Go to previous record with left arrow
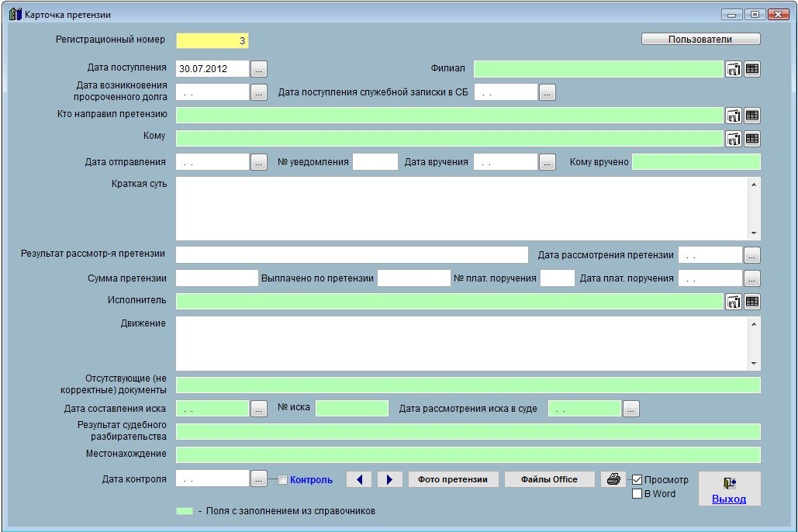 click(x=358, y=479)
